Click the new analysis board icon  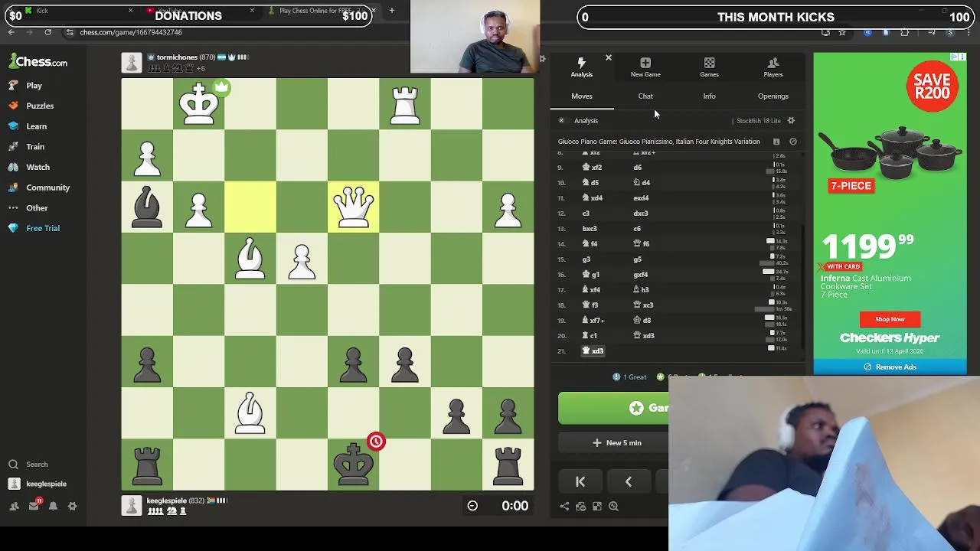tap(581, 507)
